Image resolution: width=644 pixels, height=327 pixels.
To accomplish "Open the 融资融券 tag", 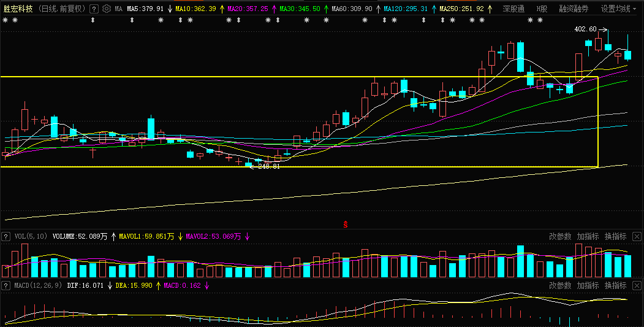I will pos(574,9).
